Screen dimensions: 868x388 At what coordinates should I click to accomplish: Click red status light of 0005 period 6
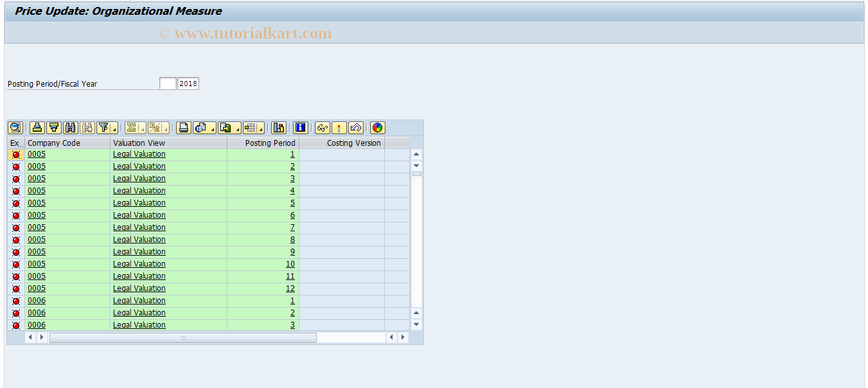pyautogui.click(x=16, y=216)
